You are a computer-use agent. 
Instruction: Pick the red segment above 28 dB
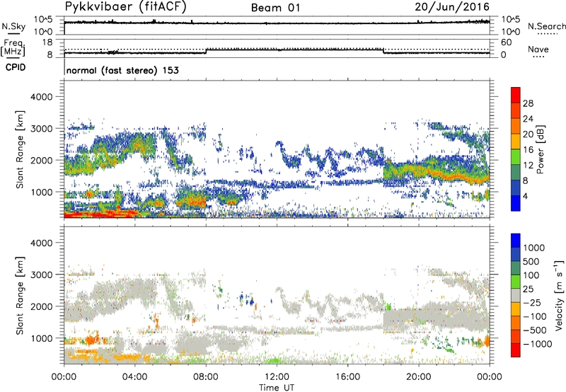pos(516,96)
